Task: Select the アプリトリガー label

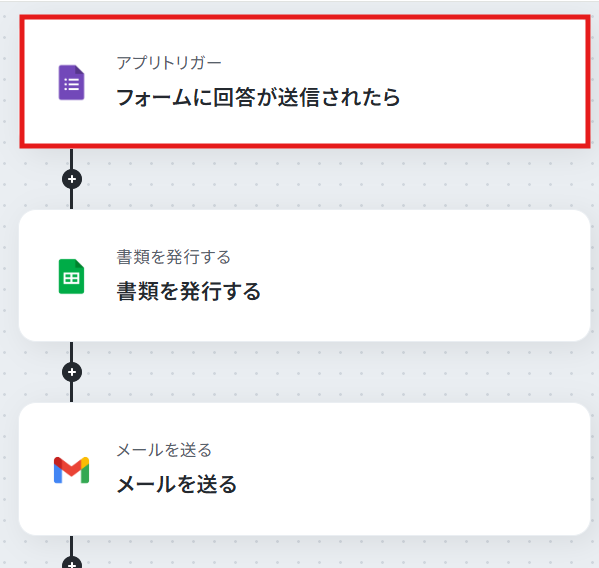Action: (169, 63)
